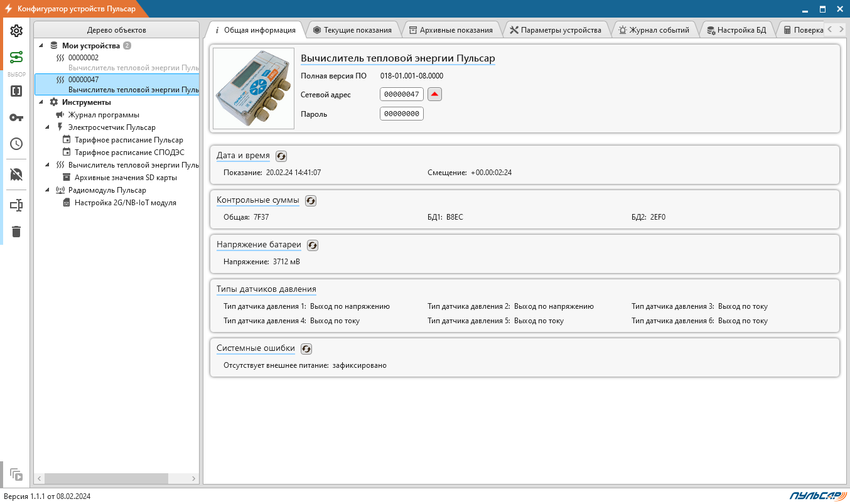
Task: Select device 00000047 in the tree
Action: pos(117,85)
